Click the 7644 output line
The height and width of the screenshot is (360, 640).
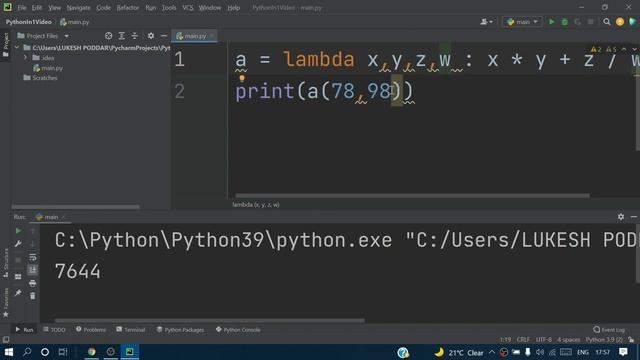click(78, 271)
